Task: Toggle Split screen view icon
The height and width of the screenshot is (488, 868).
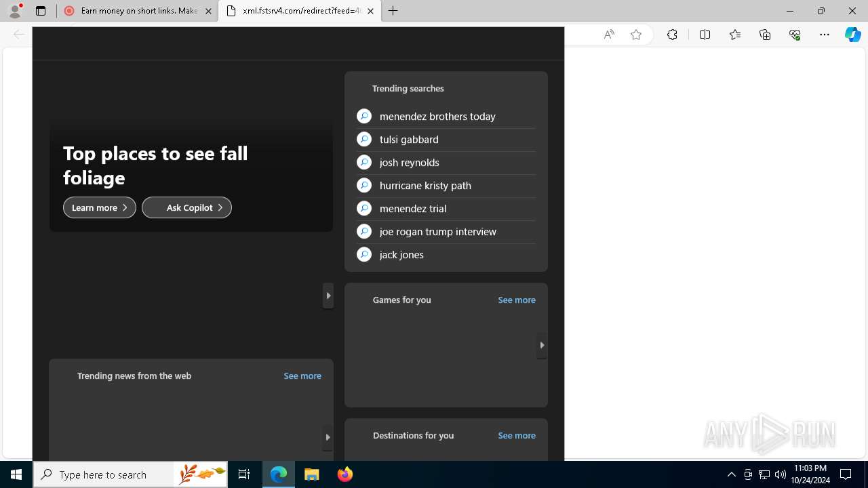Action: click(x=705, y=35)
